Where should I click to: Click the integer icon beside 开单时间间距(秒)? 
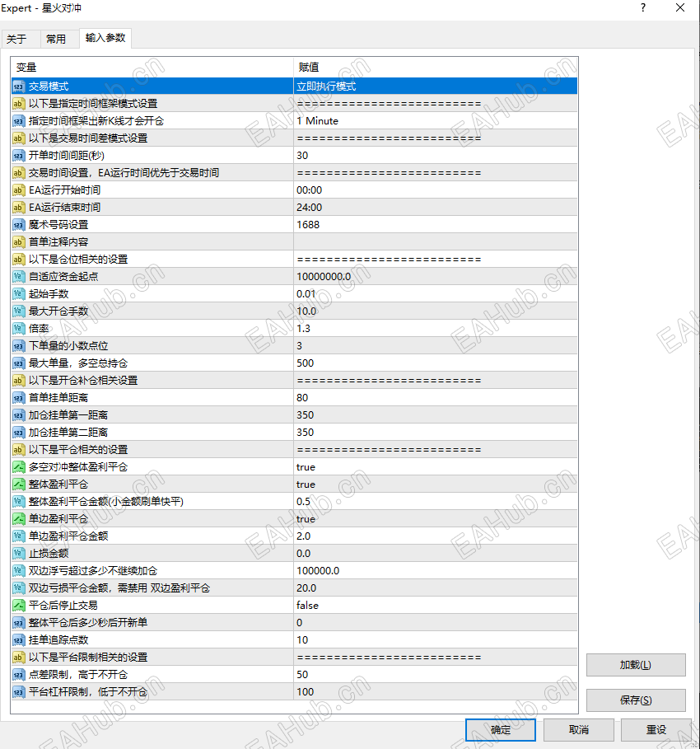pos(18,156)
